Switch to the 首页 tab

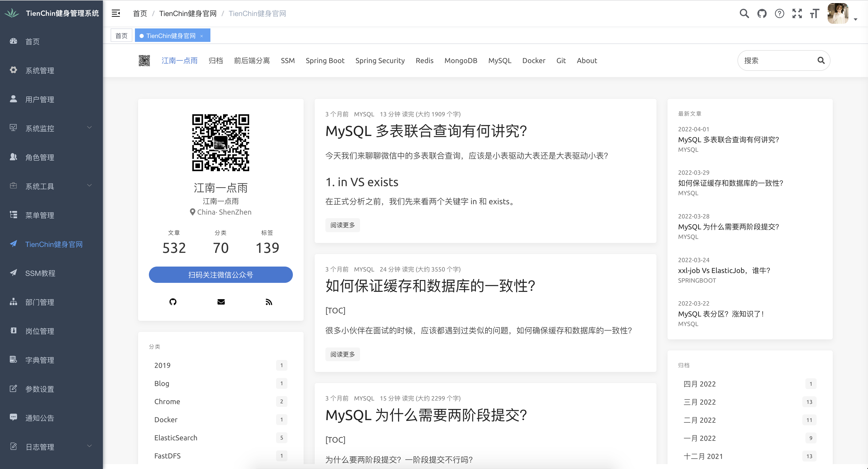tap(121, 36)
